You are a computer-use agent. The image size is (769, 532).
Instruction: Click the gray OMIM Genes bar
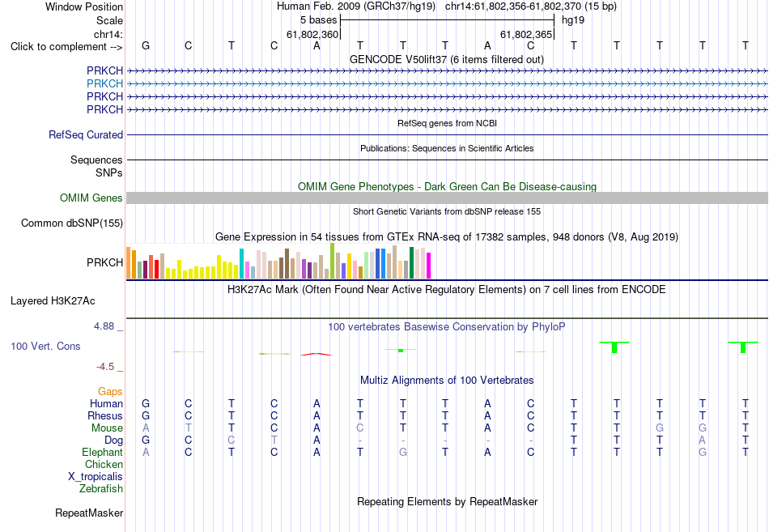click(447, 198)
